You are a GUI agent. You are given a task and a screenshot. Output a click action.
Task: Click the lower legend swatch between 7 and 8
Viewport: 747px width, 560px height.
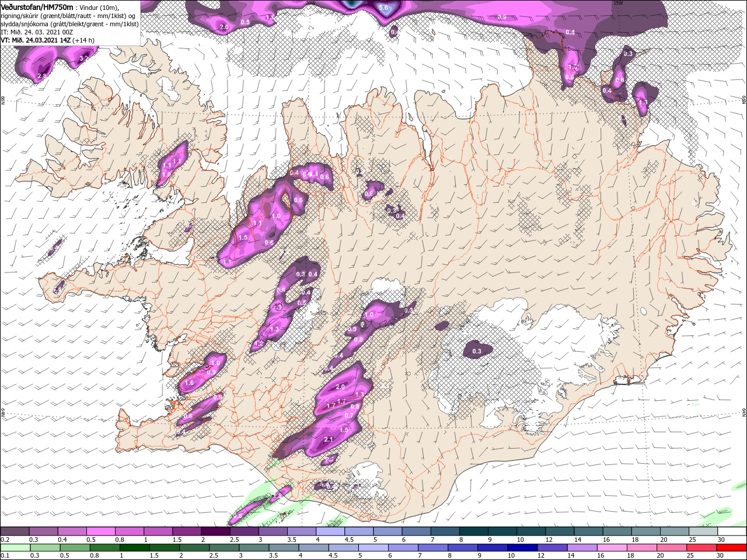[x=432, y=548]
